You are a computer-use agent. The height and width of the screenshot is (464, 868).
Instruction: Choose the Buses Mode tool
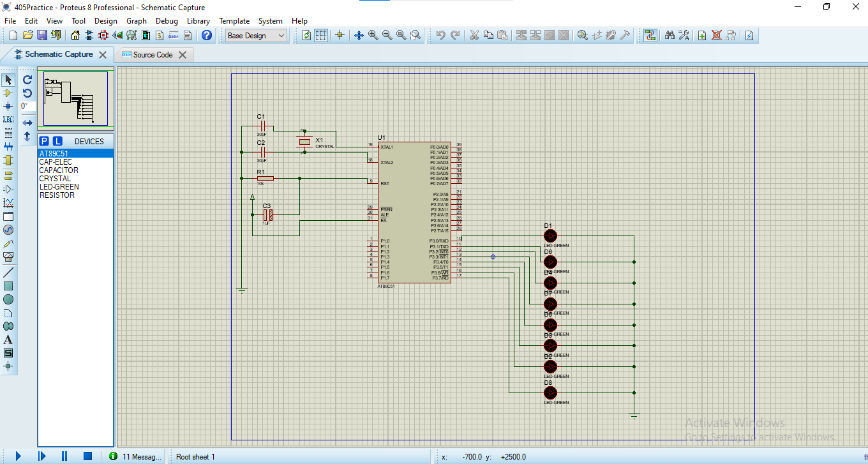[x=8, y=147]
